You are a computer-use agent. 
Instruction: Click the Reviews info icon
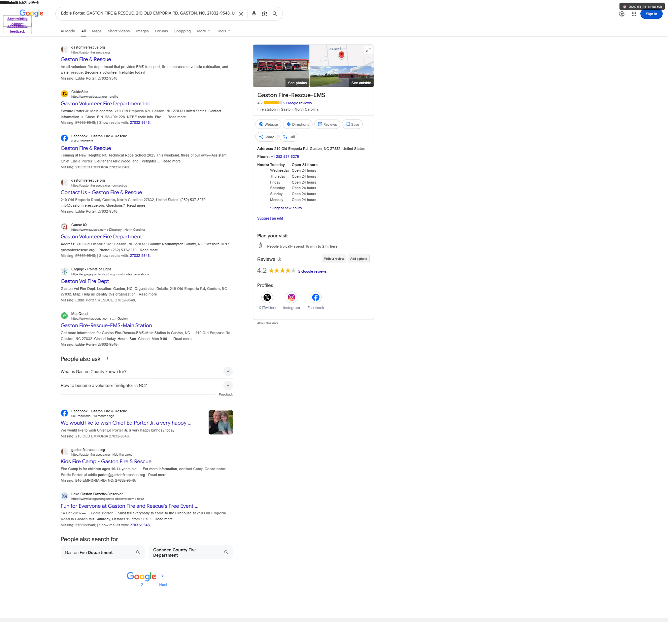279,259
